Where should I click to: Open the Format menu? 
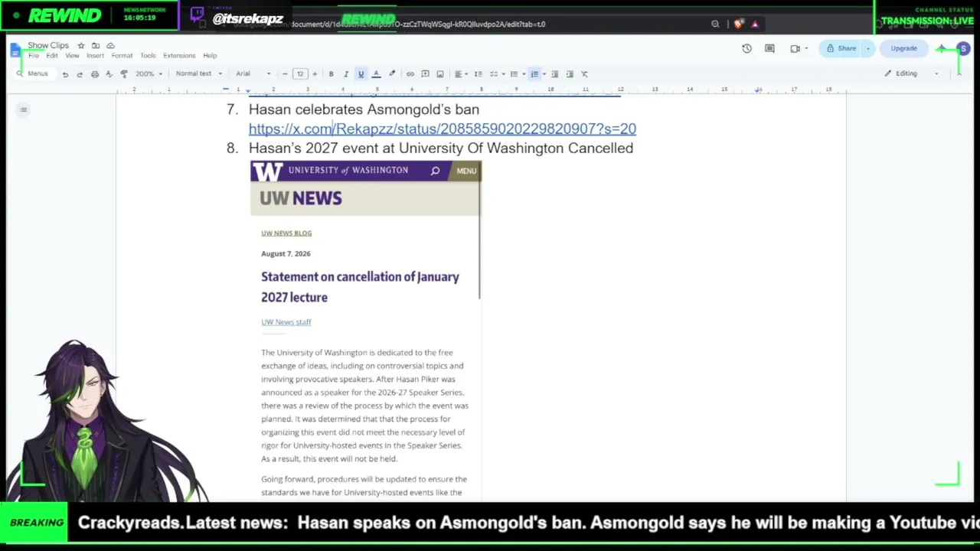[122, 56]
